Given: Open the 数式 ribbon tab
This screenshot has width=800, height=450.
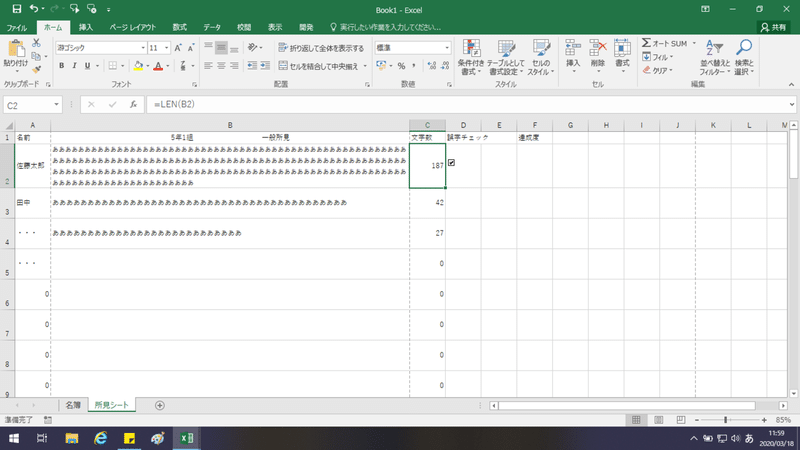Looking at the screenshot, I should 180,27.
